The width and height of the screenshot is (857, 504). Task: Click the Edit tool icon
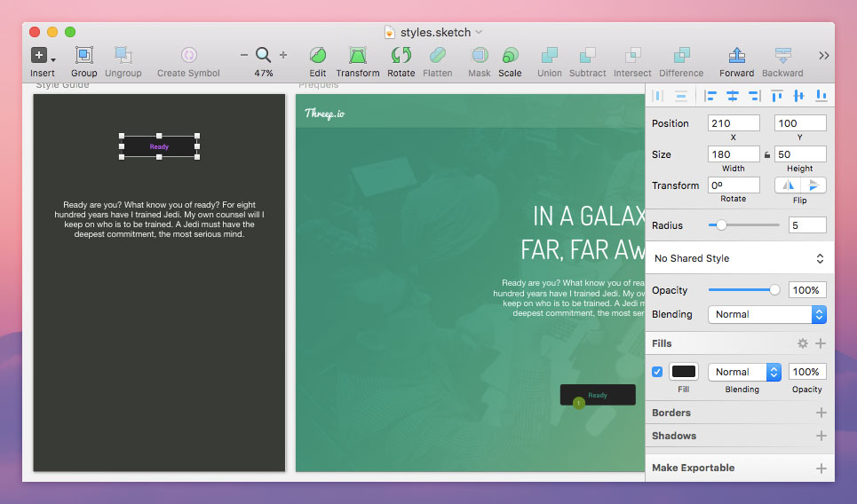(317, 55)
